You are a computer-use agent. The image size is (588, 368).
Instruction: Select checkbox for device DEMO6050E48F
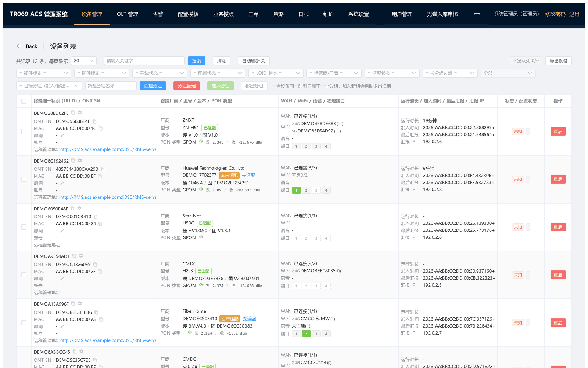pos(24,227)
